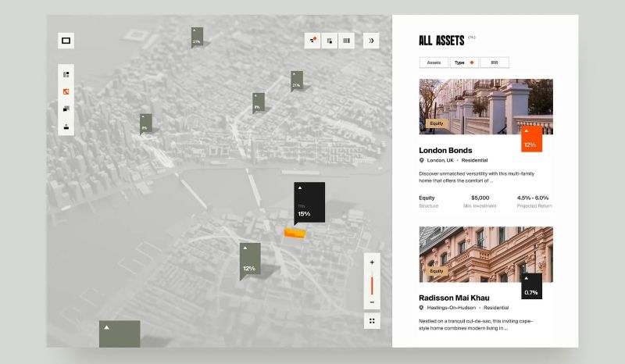
Task: Click the location pin beside Hastings-On-Hudson
Action: click(x=421, y=308)
